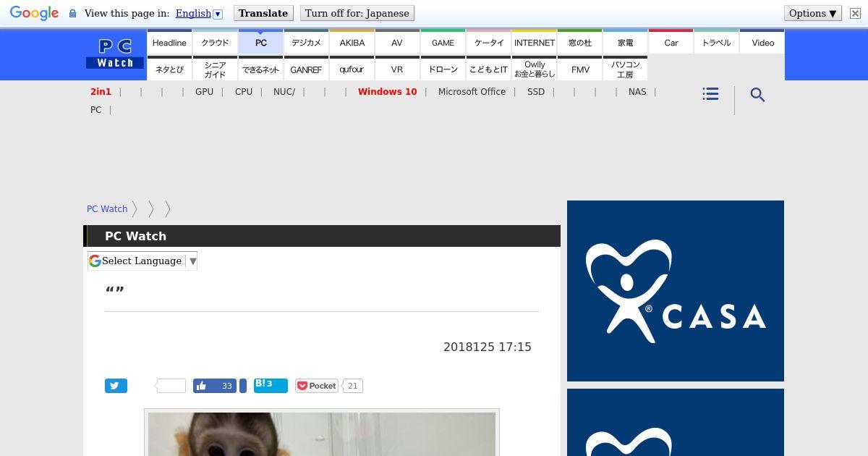Click the Pocket count 21
868x456 pixels.
(352, 386)
